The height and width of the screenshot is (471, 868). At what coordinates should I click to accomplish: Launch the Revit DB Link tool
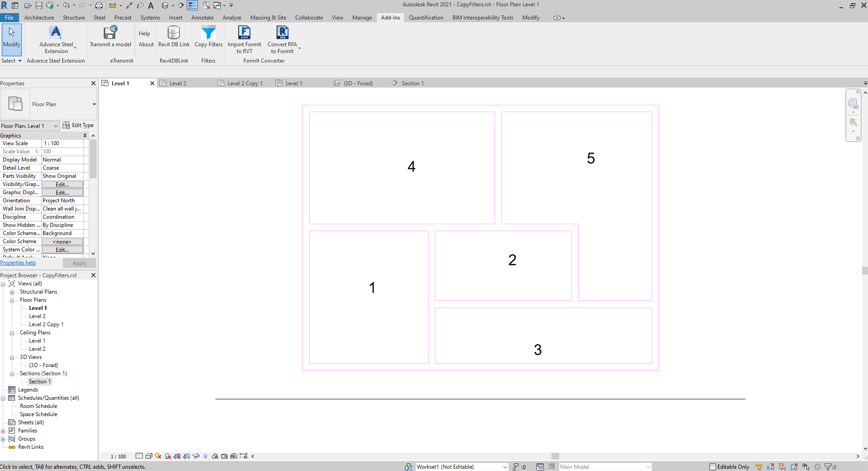(x=174, y=36)
